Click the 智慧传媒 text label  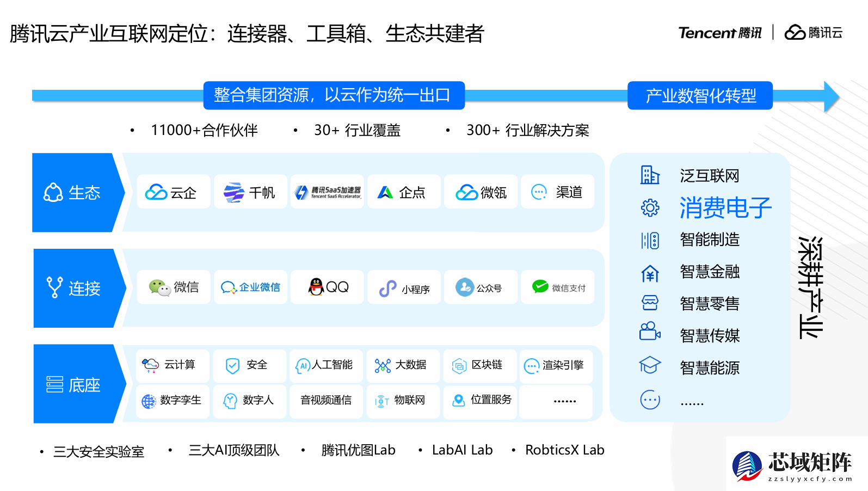710,335
